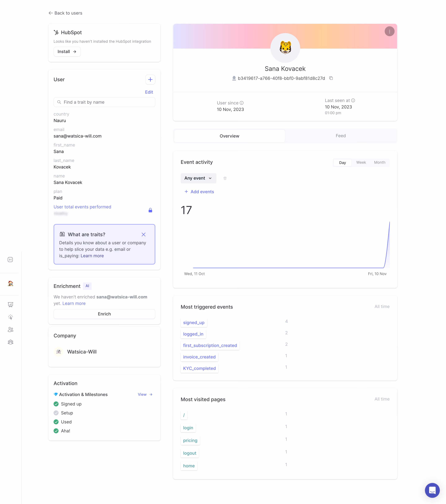Delete the Any event filter with trash icon
This screenshot has height=504, width=446.
225,178
